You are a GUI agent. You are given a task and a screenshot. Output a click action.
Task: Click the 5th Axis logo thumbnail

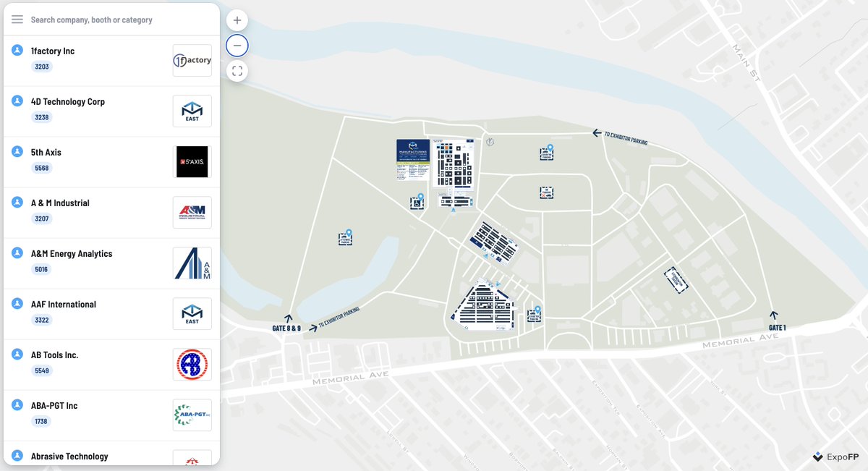point(192,162)
